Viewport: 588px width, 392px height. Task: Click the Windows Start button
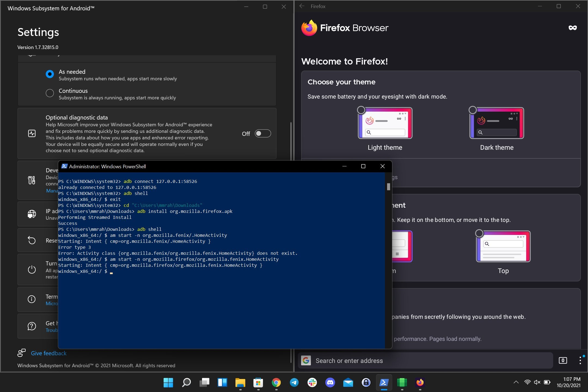click(x=168, y=382)
